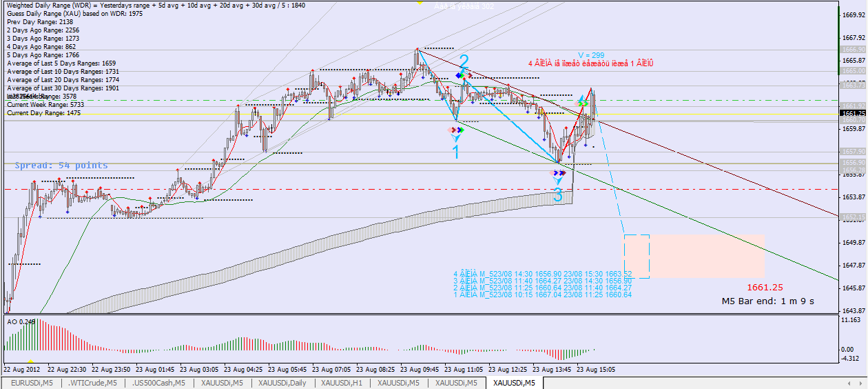Click the AO 0.248 indicator label
The image size is (868, 389).
(21, 321)
